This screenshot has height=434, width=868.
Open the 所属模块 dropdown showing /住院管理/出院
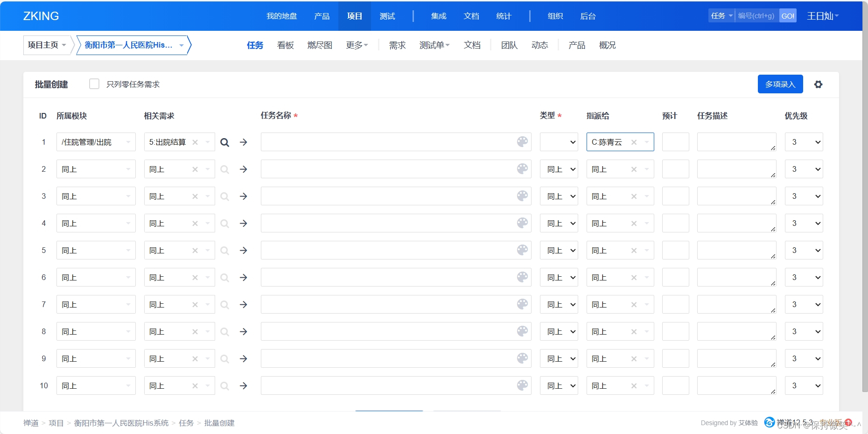(96, 142)
